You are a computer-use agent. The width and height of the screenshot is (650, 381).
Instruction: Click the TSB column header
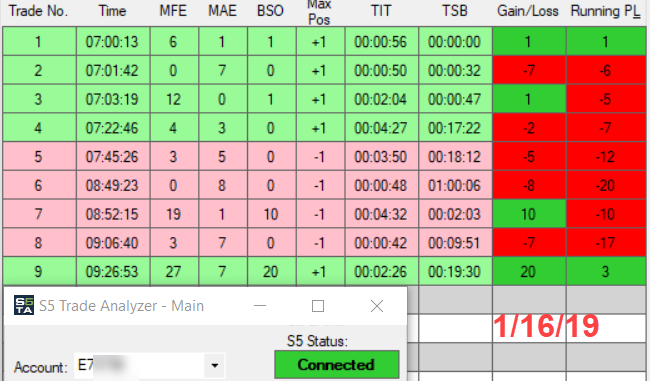click(455, 11)
